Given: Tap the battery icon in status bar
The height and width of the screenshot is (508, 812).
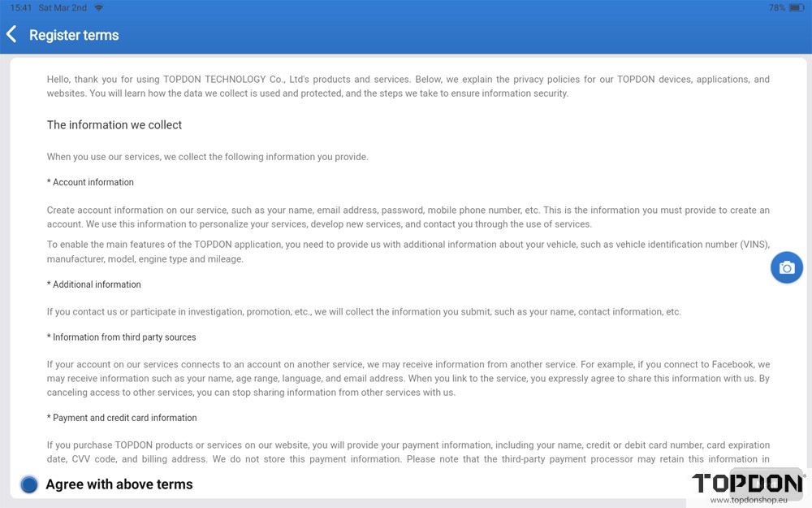Looking at the screenshot, I should [x=797, y=7].
